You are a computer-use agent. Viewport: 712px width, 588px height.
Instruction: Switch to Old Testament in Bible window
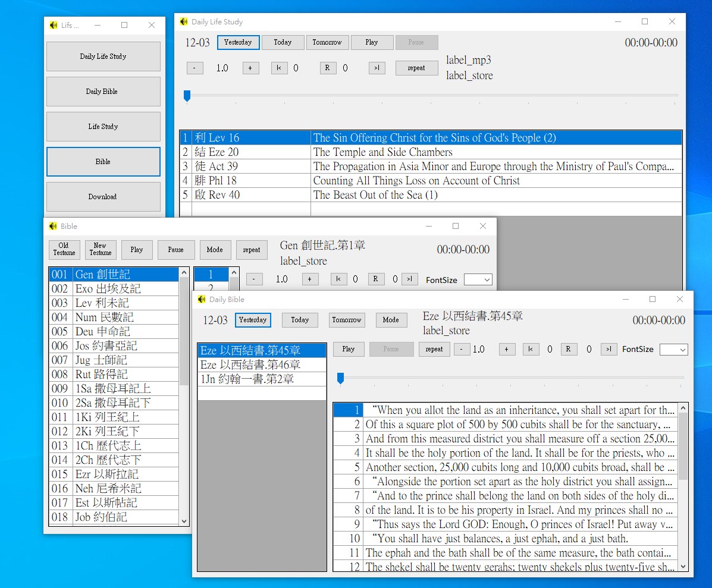(x=64, y=250)
